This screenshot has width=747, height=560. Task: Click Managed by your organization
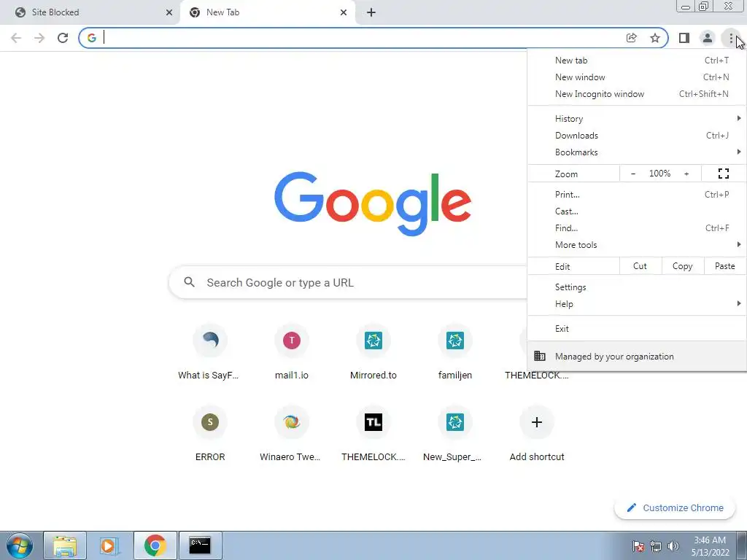click(x=637, y=356)
